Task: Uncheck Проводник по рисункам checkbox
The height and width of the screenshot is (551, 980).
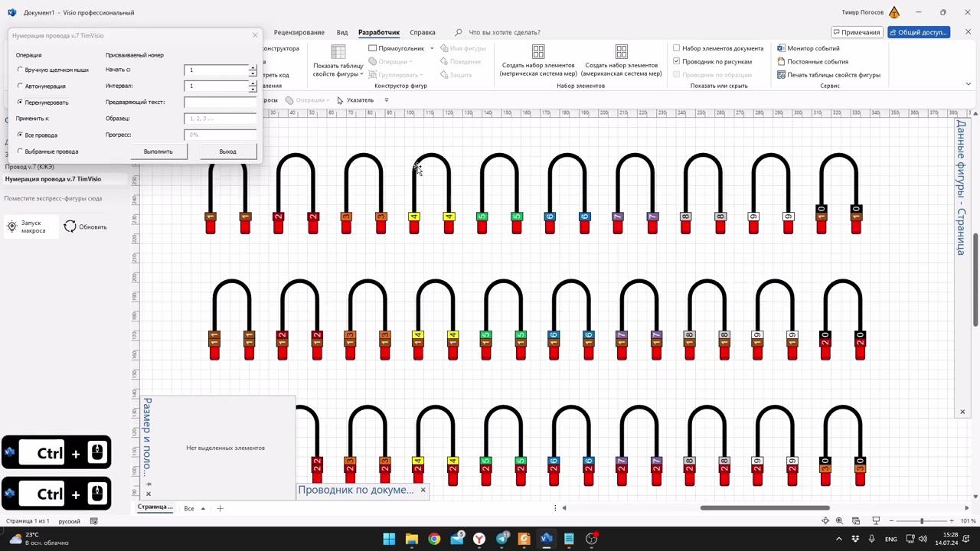Action: click(677, 61)
